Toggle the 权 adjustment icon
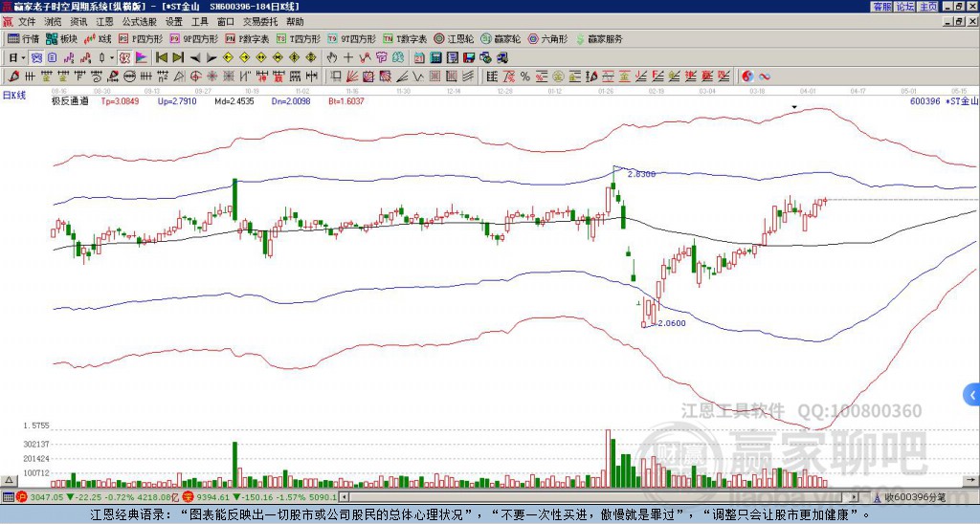This screenshot has height=524, width=980. (124, 58)
